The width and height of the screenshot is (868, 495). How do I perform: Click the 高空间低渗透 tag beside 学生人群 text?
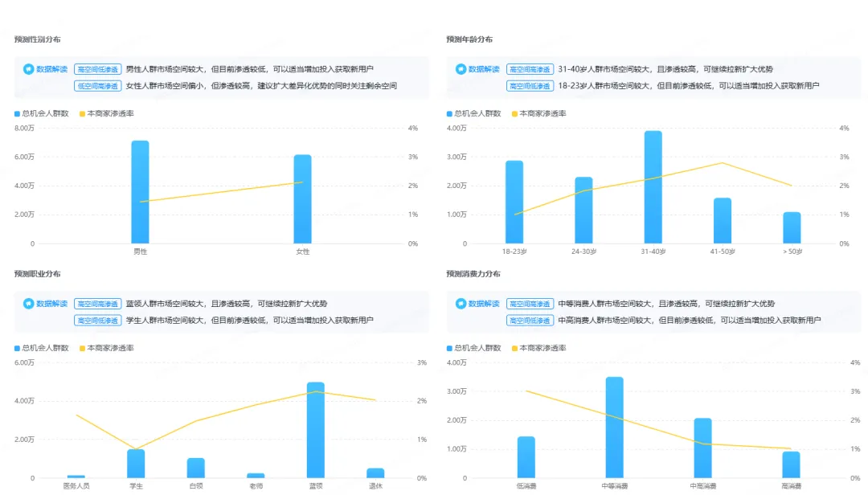97,320
